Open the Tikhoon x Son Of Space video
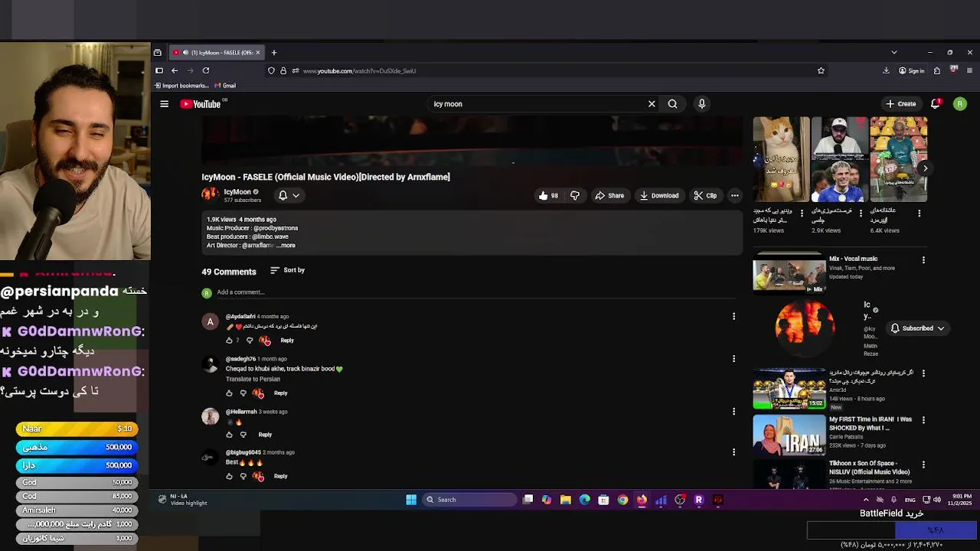 pyautogui.click(x=789, y=474)
